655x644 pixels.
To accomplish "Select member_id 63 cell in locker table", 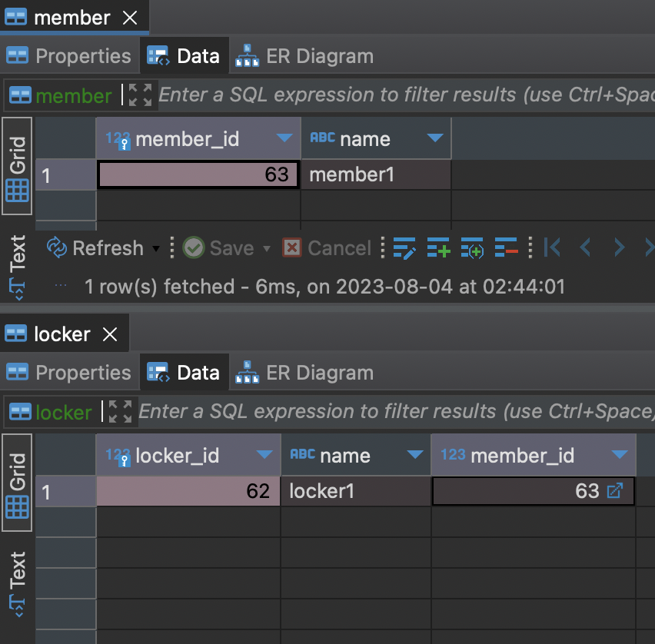I will tap(534, 491).
